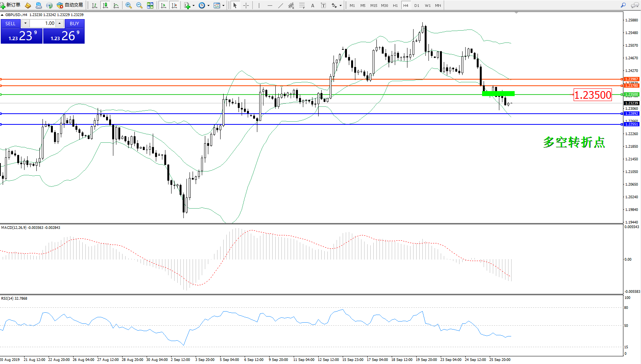Image resolution: width=641 pixels, height=364 pixels.
Task: Open the search magnifier in top right
Action: (x=623, y=5)
